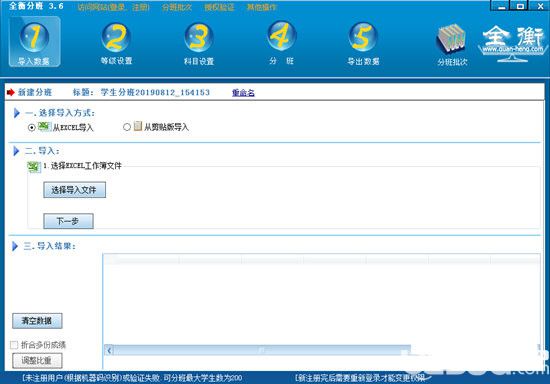This screenshot has height=384, width=550.
Task: Open the 分班批次 menu in top bar
Action: (x=176, y=7)
